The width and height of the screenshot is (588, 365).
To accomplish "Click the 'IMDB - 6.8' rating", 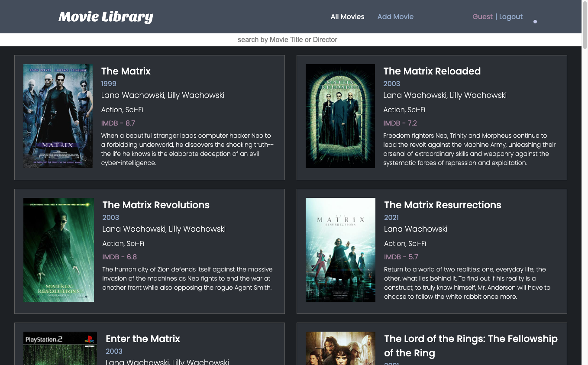I will [120, 257].
